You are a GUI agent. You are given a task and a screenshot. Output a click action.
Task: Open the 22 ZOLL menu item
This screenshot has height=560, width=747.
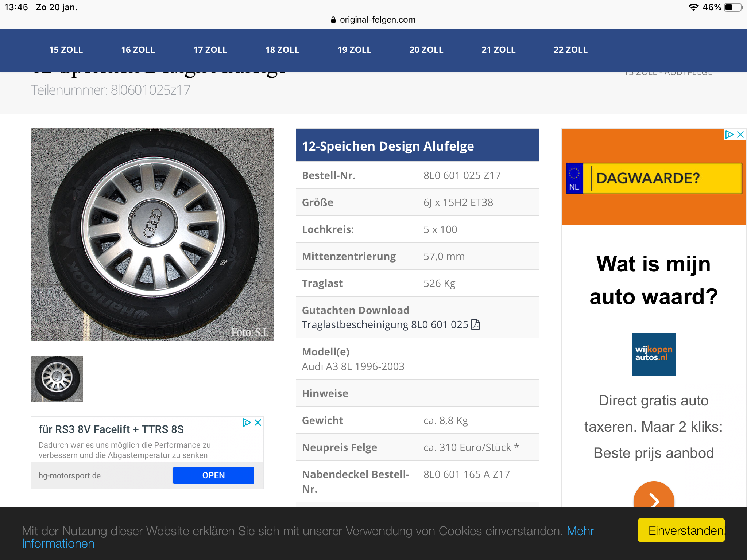(x=570, y=50)
